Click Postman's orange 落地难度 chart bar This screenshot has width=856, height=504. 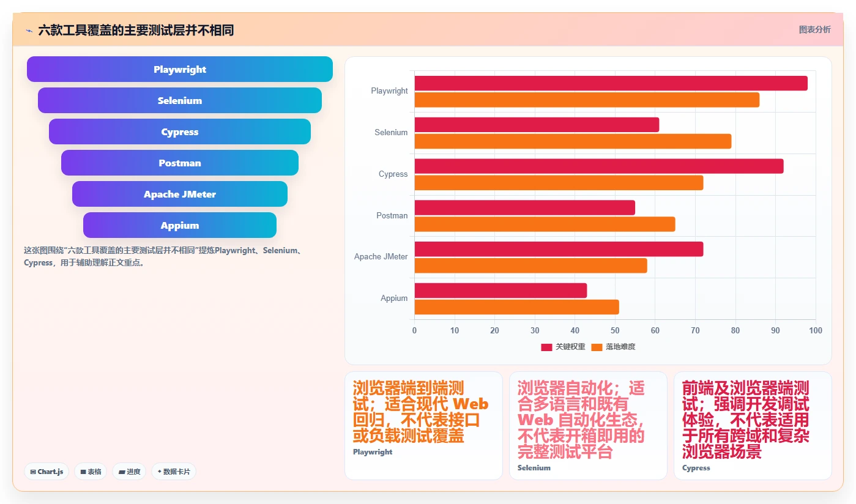(545, 224)
